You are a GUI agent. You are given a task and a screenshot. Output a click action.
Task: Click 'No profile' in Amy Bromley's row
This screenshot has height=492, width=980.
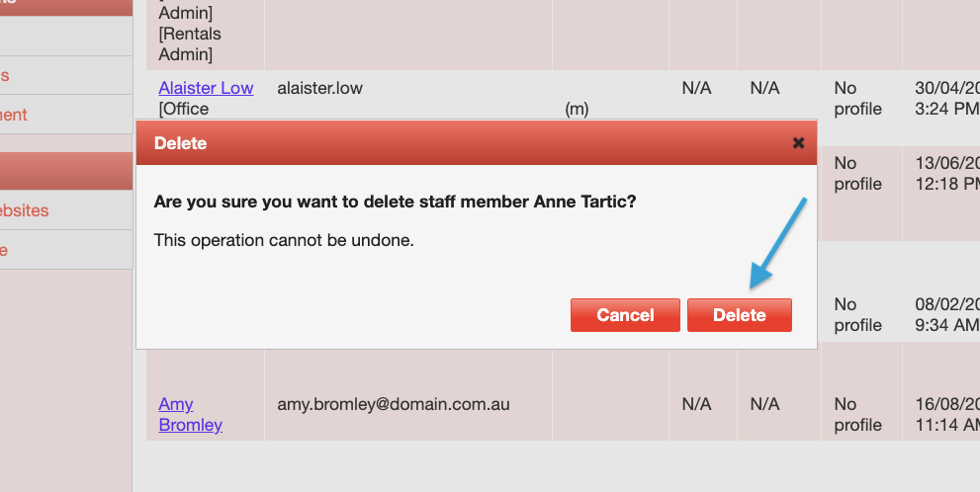pos(857,415)
